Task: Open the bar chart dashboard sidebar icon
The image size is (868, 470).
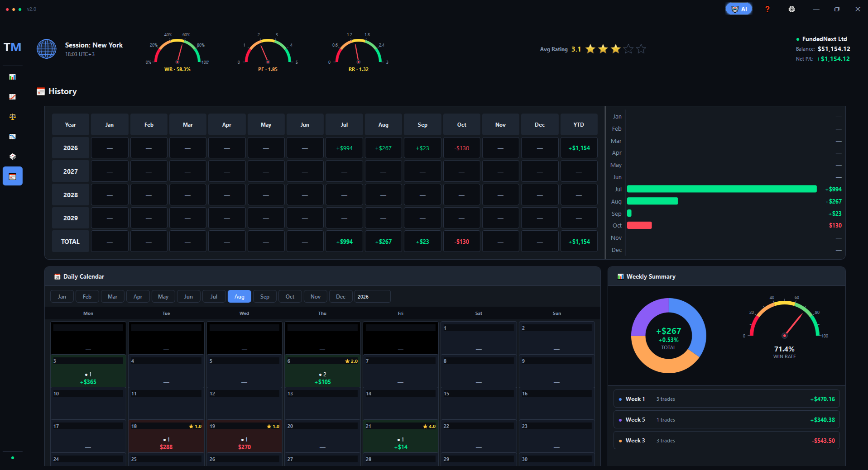Action: (13, 77)
